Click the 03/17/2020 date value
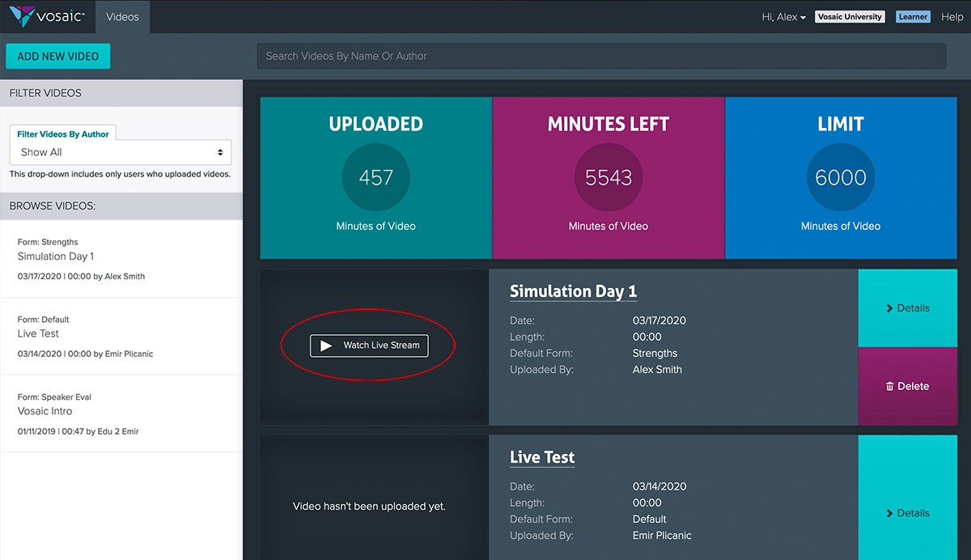The image size is (971, 560). click(659, 320)
